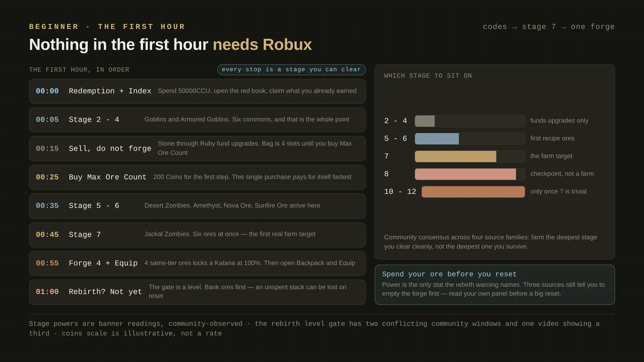Open the 00:55 Forge 4 + Equip row
The image size is (644, 362).
point(197,263)
